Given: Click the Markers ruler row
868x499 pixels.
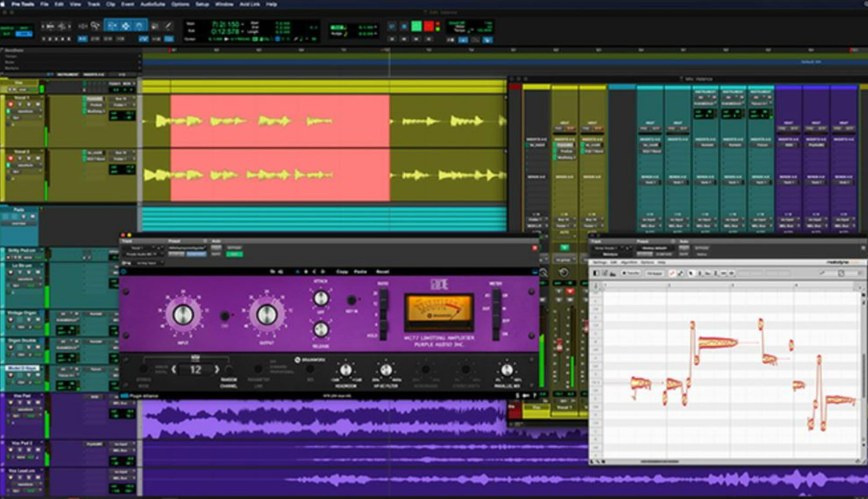Looking at the screenshot, I should click(x=71, y=68).
